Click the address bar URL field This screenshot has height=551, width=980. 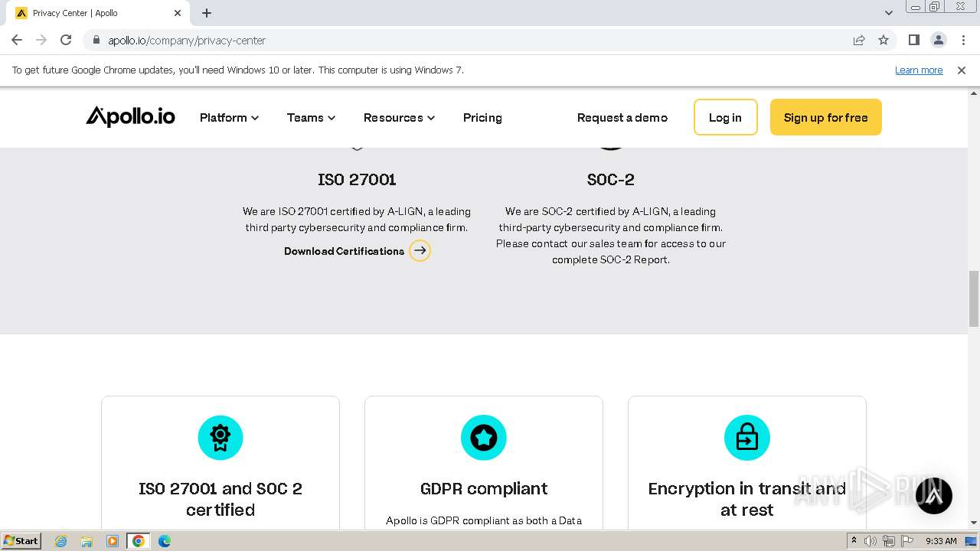(469, 40)
